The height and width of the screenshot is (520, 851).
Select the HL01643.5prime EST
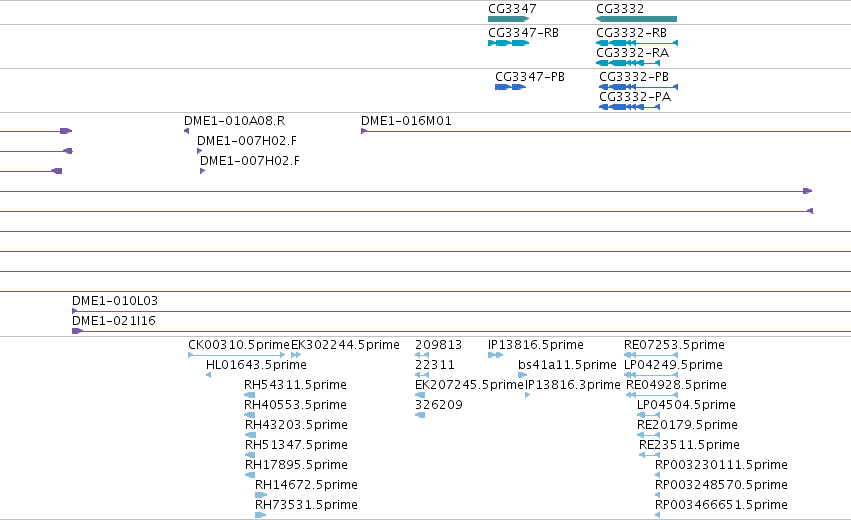click(x=208, y=375)
